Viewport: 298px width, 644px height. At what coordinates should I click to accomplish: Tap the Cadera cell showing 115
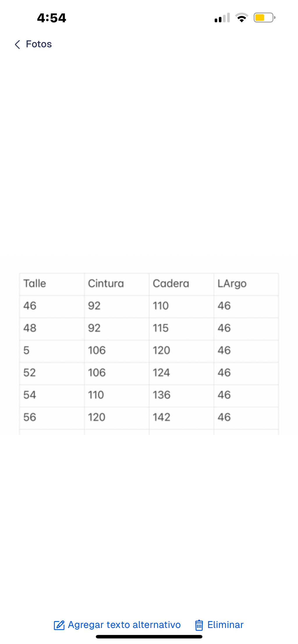pyautogui.click(x=182, y=329)
